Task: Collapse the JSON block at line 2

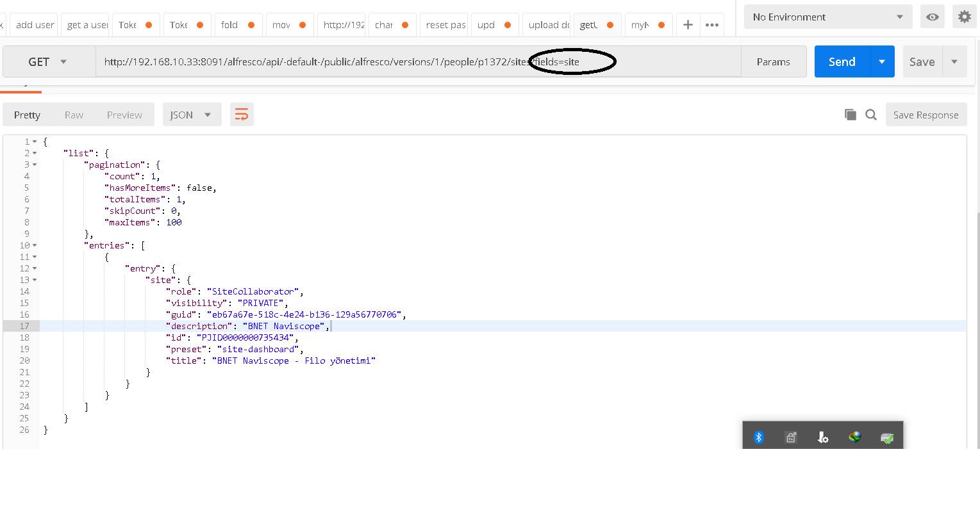Action: pyautogui.click(x=35, y=153)
